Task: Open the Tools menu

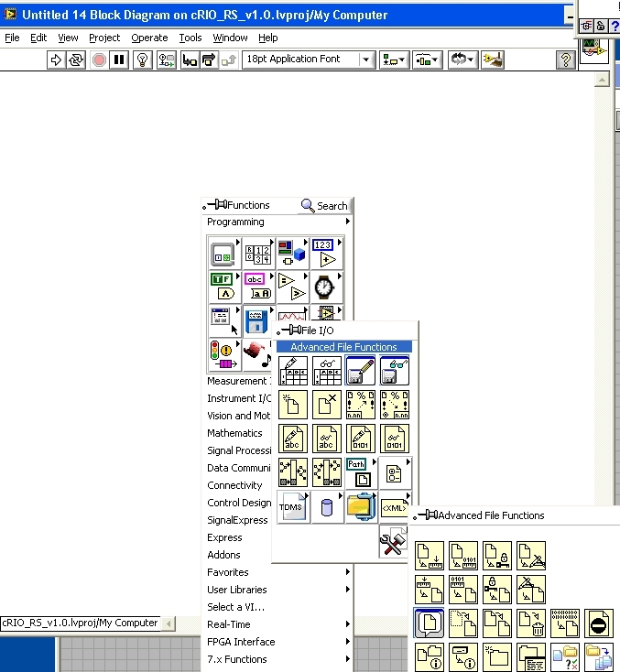Action: tap(190, 38)
